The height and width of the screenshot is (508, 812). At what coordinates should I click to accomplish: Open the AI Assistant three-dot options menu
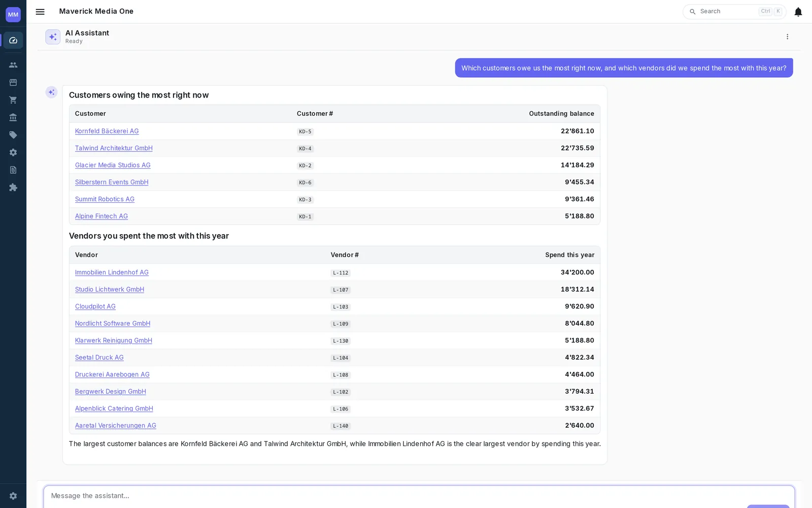click(x=787, y=37)
